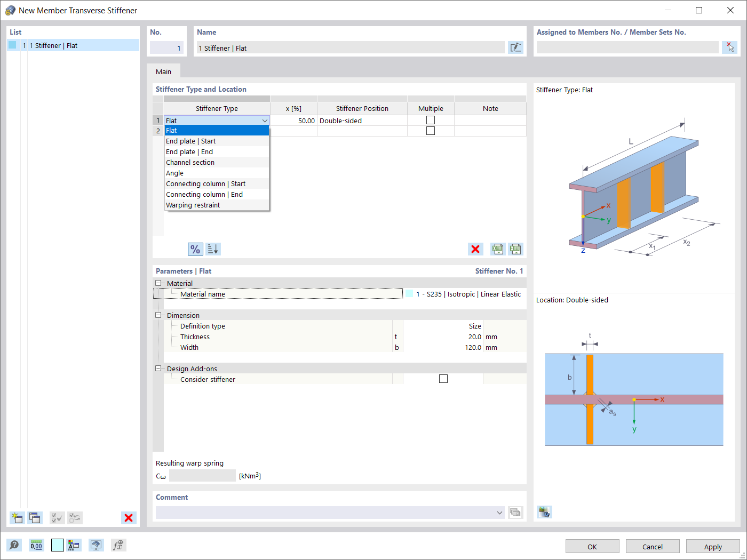The height and width of the screenshot is (560, 747).
Task: Apply the stiffener settings
Action: pyautogui.click(x=712, y=546)
